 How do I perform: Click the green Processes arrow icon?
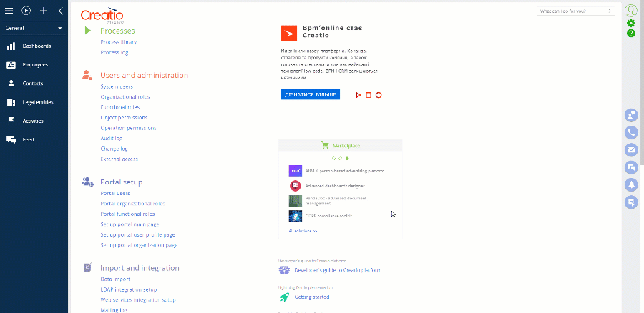coord(87,30)
